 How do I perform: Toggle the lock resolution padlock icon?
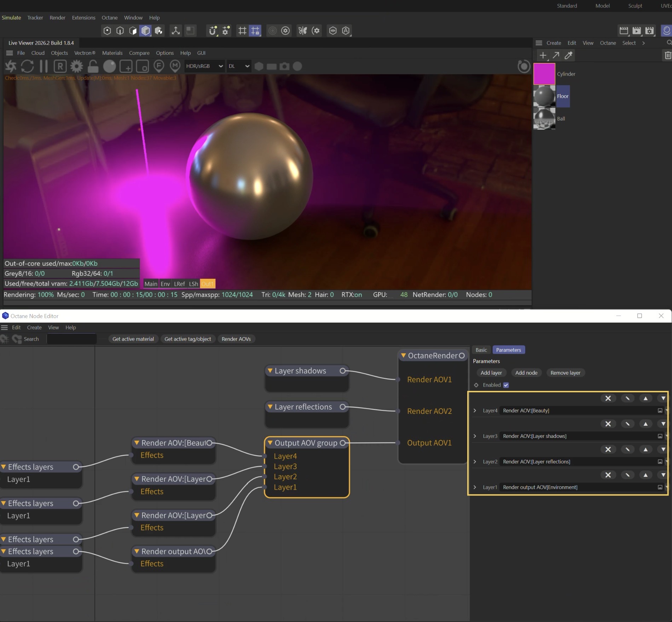pyautogui.click(x=93, y=66)
